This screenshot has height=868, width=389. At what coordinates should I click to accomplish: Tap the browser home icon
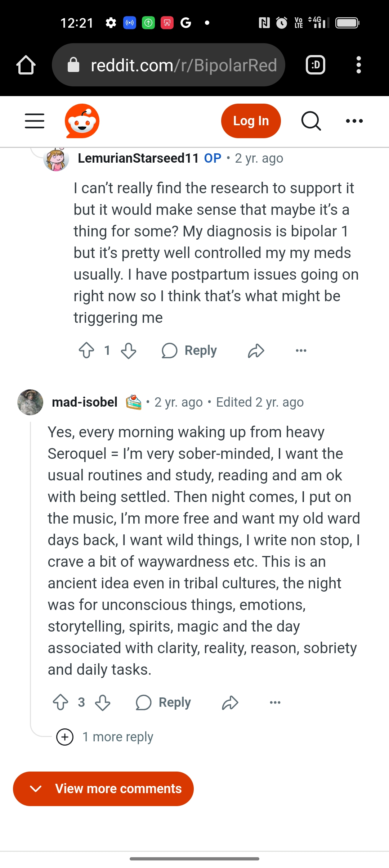26,65
